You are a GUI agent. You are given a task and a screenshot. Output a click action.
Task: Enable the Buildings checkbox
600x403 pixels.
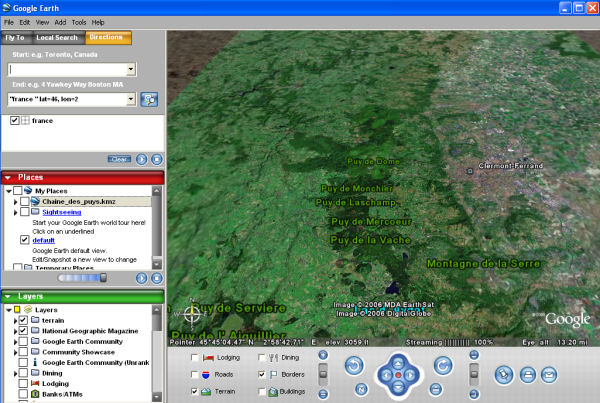tap(262, 391)
